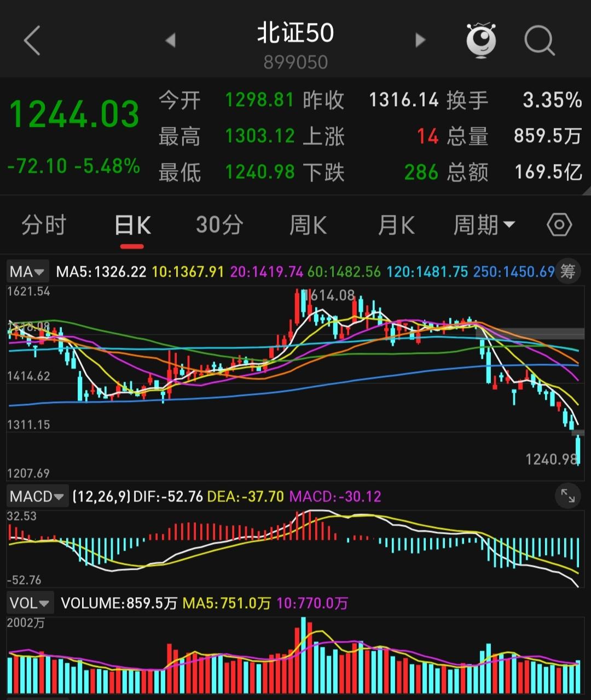This screenshot has height=700, width=591.
Task: Tap the (12,26,9) MACD parameters
Action: click(102, 497)
